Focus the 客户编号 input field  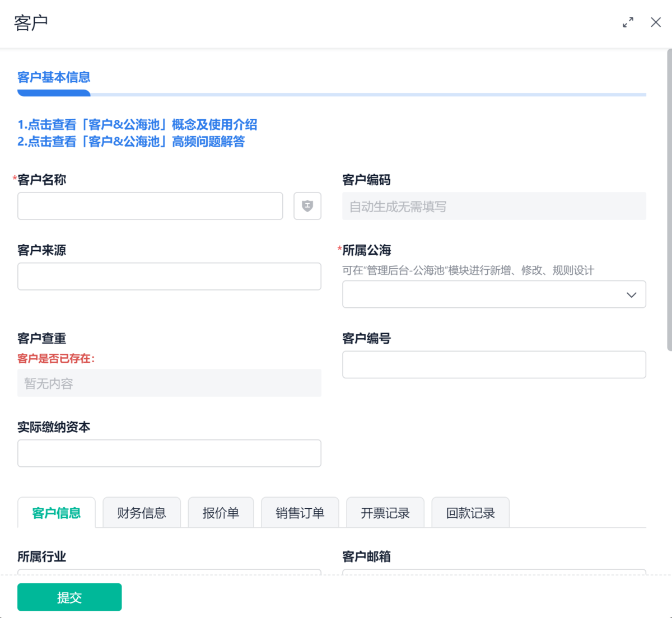tap(494, 364)
